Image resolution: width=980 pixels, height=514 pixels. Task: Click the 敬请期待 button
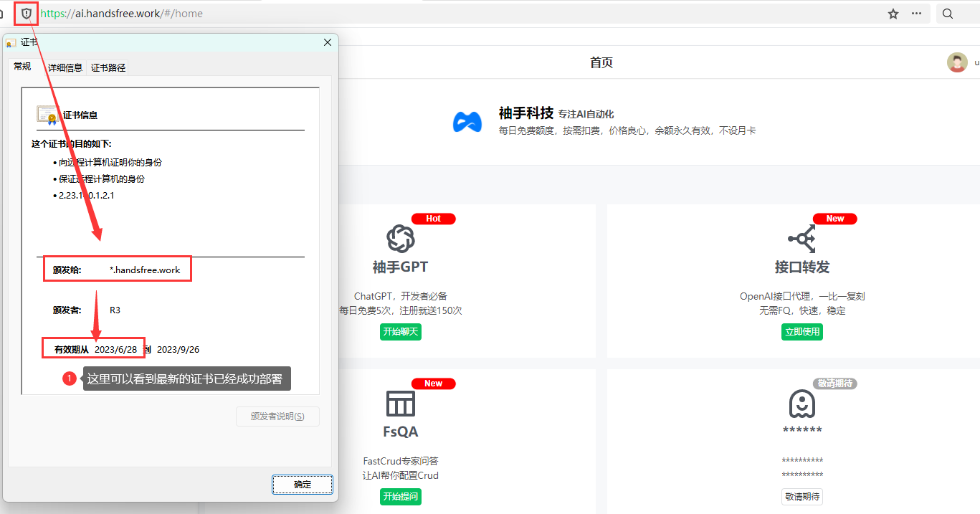click(x=801, y=497)
